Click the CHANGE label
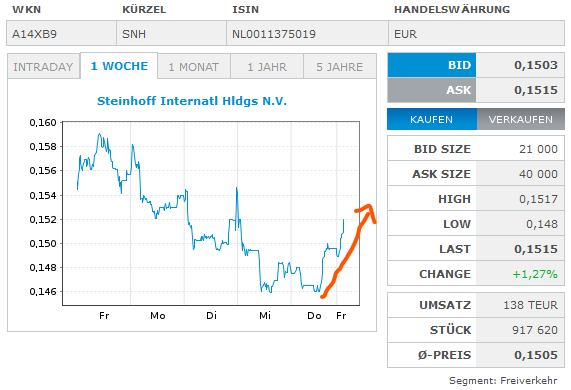Screen dimensions: 571x390 [445, 274]
